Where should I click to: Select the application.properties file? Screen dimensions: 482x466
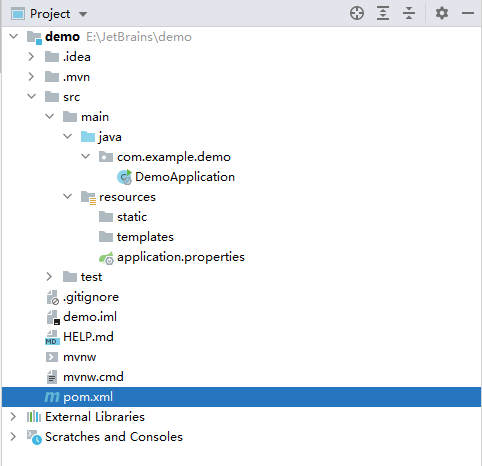click(x=181, y=257)
